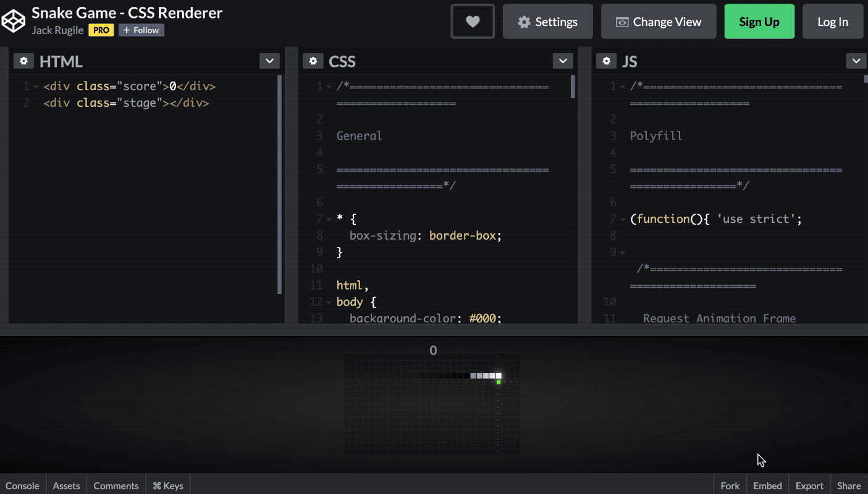Toggle the Assets panel

pyautogui.click(x=65, y=485)
